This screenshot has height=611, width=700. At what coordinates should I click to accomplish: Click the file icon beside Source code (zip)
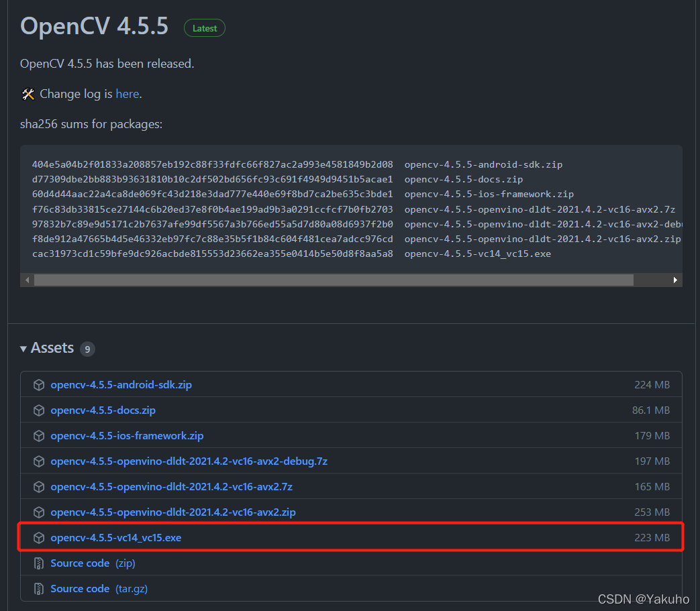point(38,563)
